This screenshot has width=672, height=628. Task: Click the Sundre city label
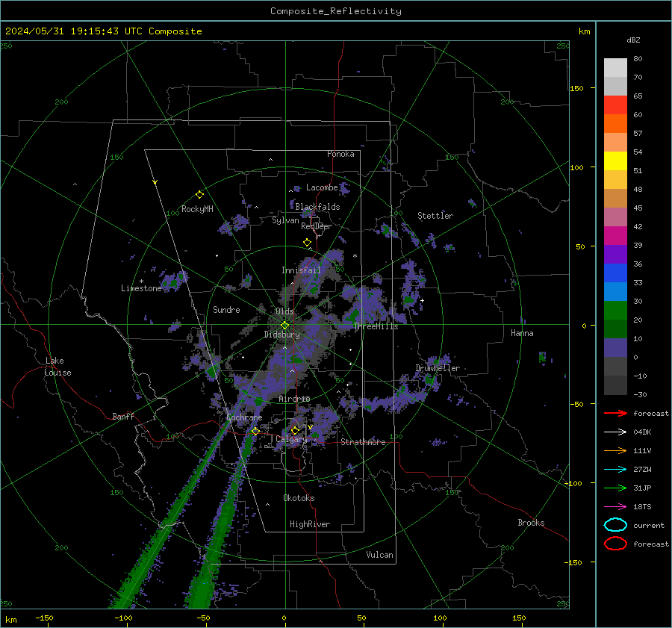[226, 310]
